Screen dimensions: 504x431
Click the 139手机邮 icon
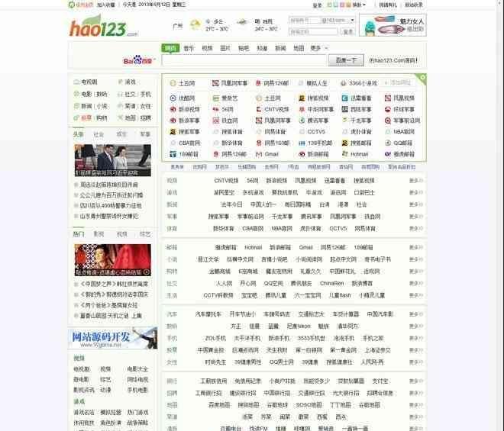(x=302, y=143)
